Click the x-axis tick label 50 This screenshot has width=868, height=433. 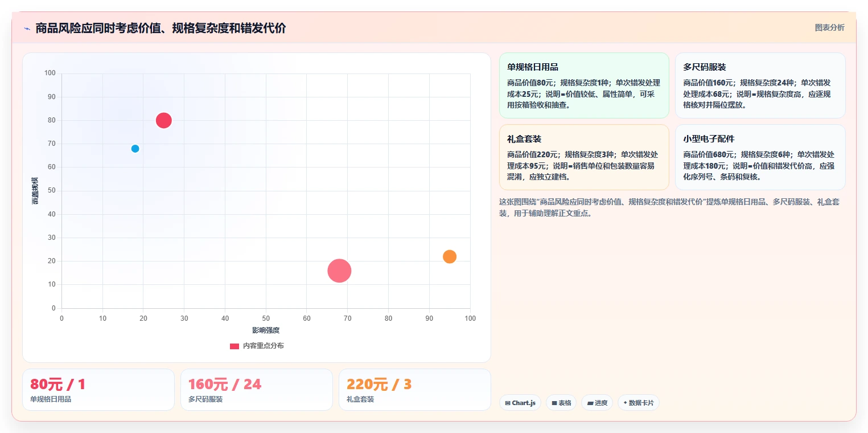(266, 318)
